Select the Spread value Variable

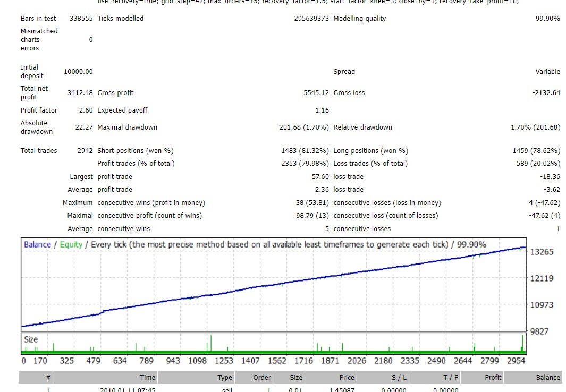[547, 71]
